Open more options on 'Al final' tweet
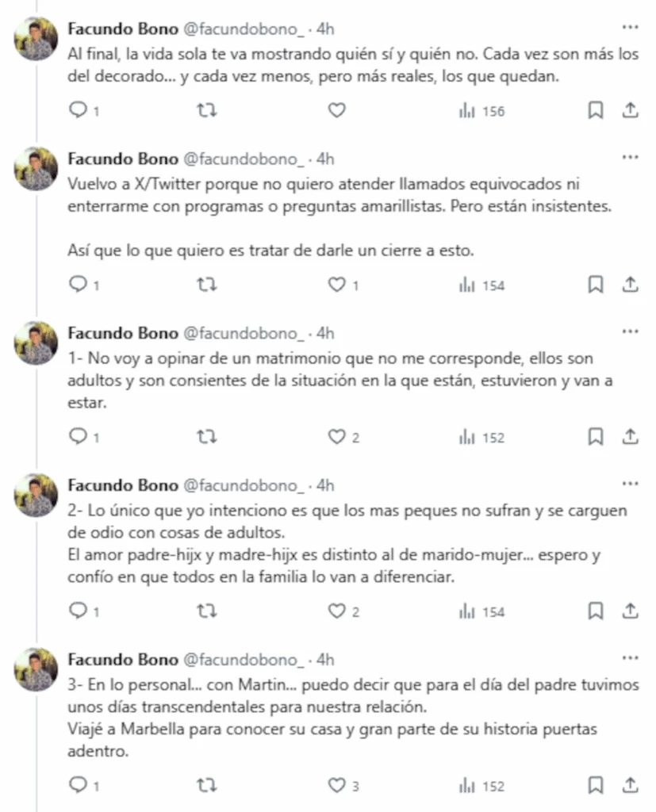This screenshot has height=812, width=656. 630,28
